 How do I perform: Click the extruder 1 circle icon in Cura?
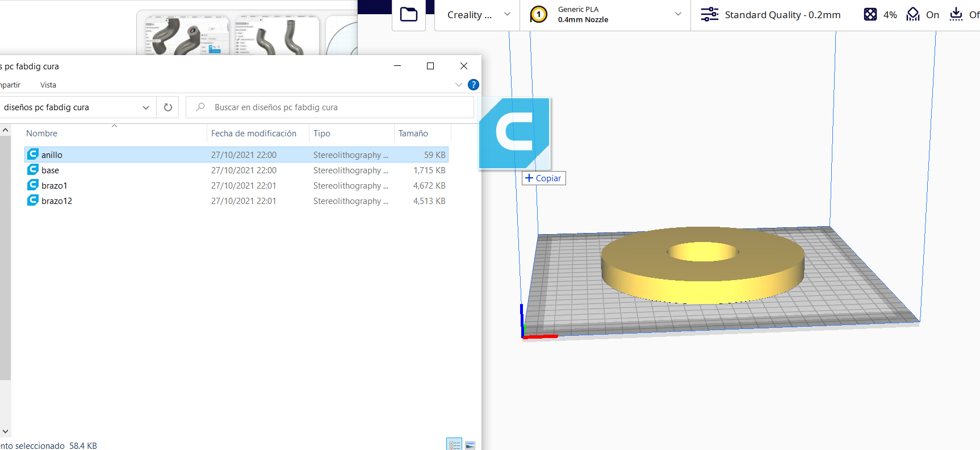[x=538, y=14]
